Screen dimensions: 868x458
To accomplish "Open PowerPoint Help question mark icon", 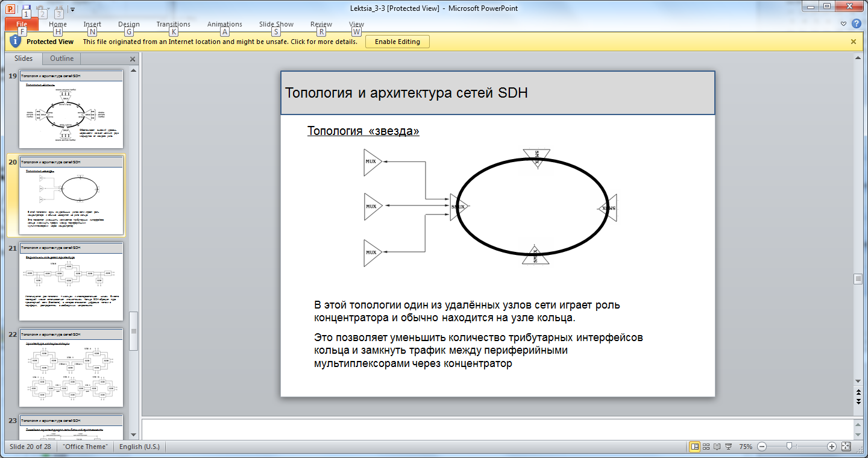I will 856,24.
